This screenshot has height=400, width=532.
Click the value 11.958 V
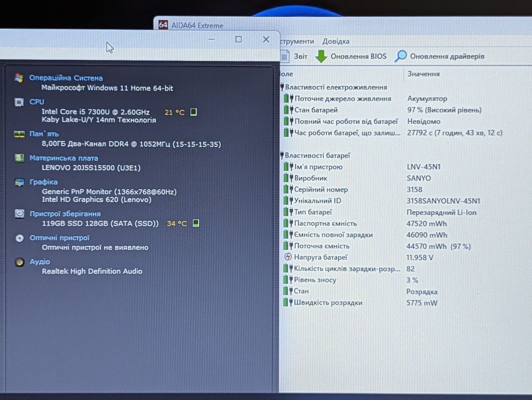coord(420,258)
